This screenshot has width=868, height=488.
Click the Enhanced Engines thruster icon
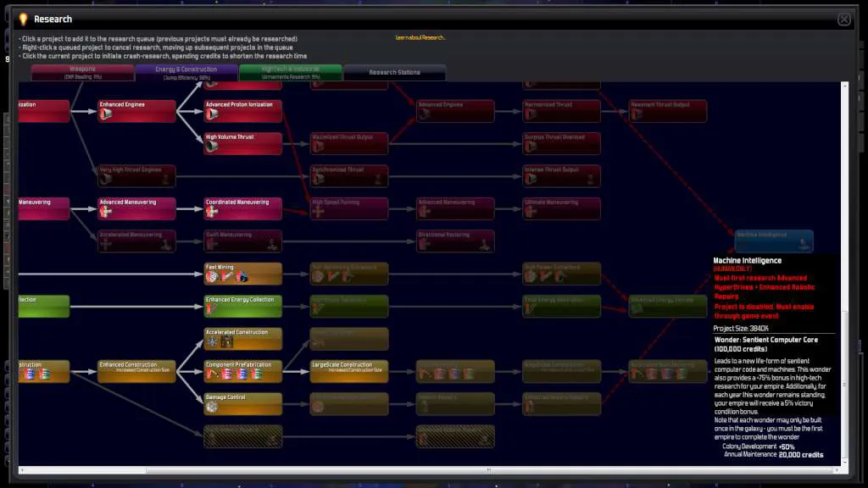(x=106, y=114)
